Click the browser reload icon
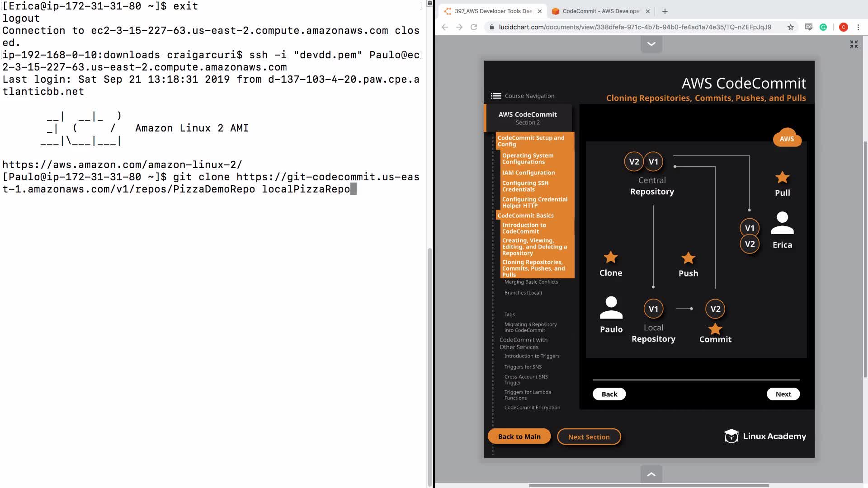The image size is (868, 488). (x=474, y=27)
